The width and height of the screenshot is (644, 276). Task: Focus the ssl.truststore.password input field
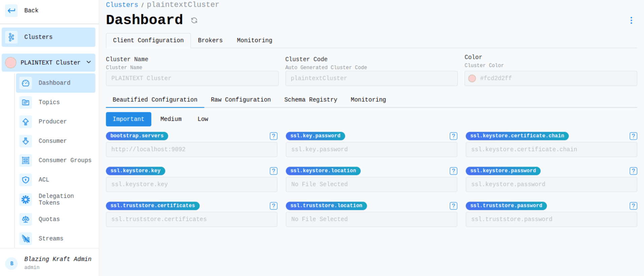pyautogui.click(x=552, y=219)
